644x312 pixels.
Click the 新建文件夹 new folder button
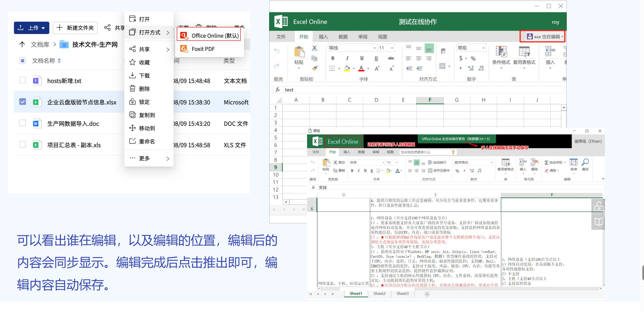coord(75,28)
